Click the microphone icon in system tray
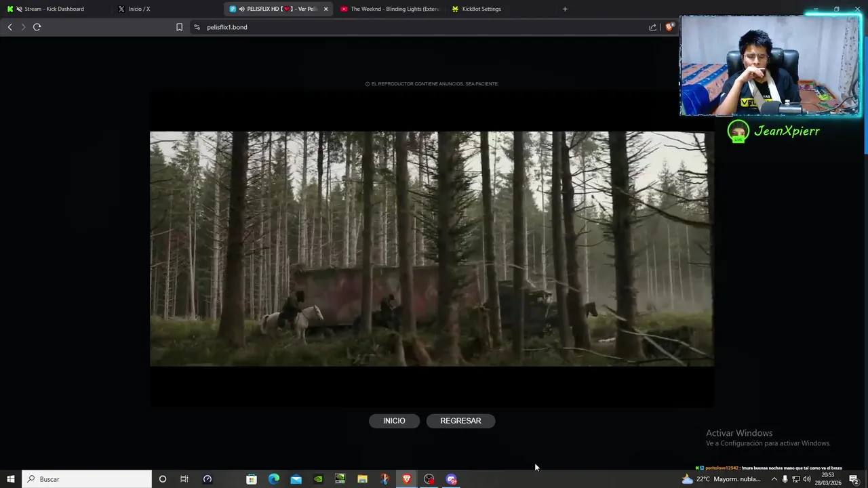The height and width of the screenshot is (488, 868). click(x=785, y=479)
